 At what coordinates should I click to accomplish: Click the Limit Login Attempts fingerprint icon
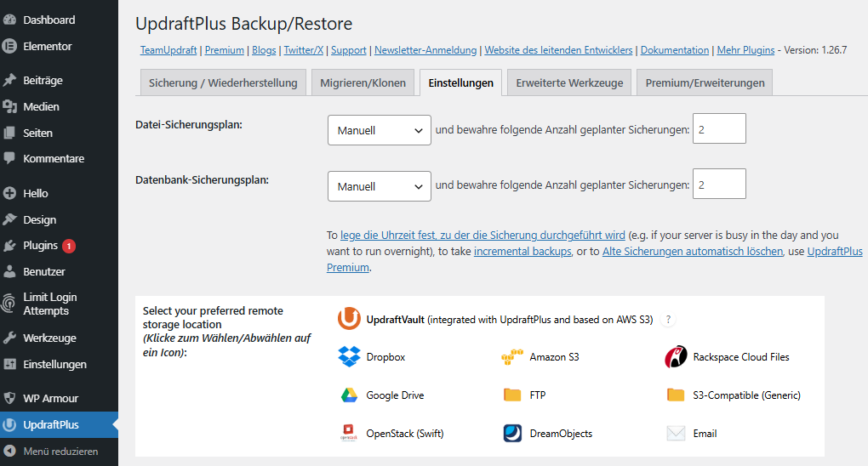pos(9,304)
